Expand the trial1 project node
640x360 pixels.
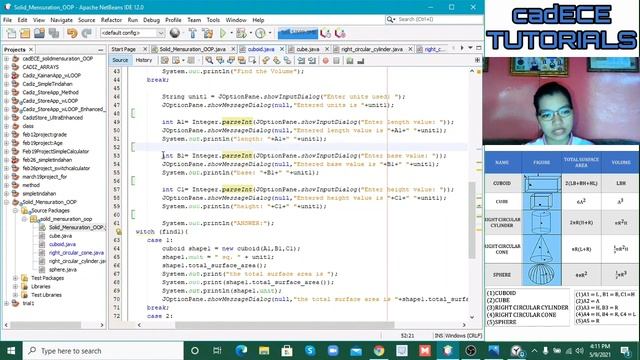7,303
